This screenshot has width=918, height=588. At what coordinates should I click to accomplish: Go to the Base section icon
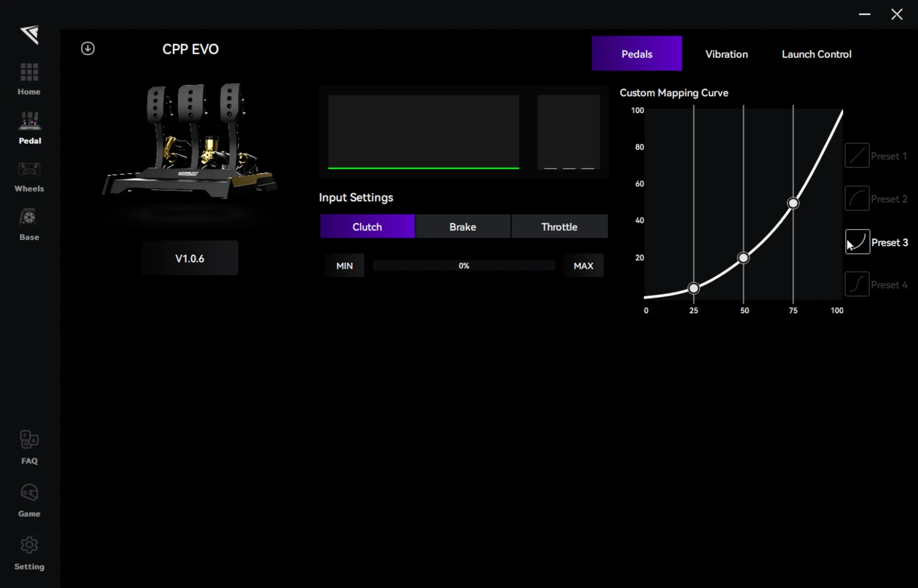tap(29, 218)
